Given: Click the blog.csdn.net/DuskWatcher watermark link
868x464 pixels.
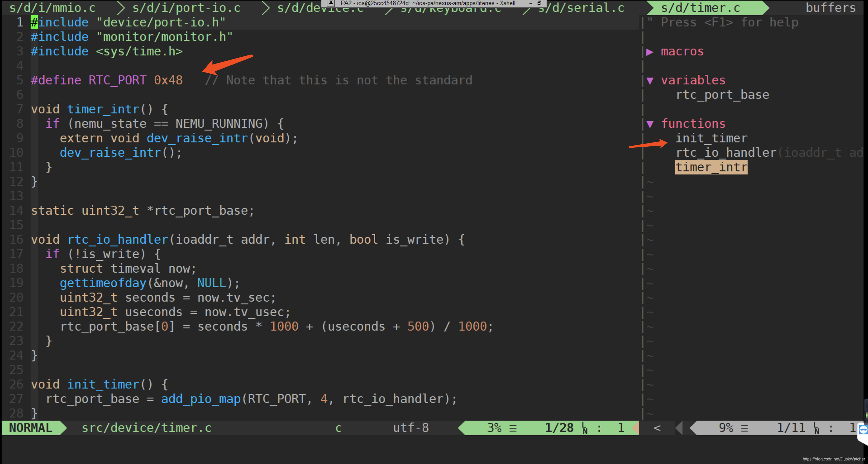Looking at the screenshot, I should [x=834, y=459].
